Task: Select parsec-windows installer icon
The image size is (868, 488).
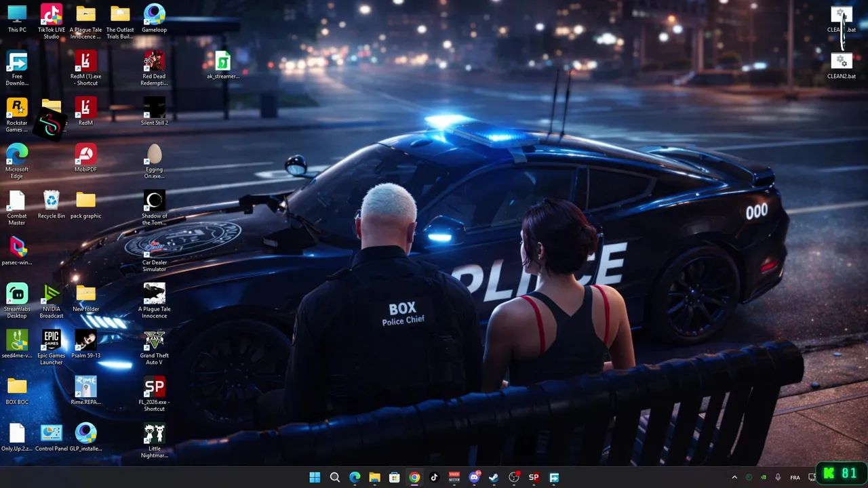Action: point(17,251)
